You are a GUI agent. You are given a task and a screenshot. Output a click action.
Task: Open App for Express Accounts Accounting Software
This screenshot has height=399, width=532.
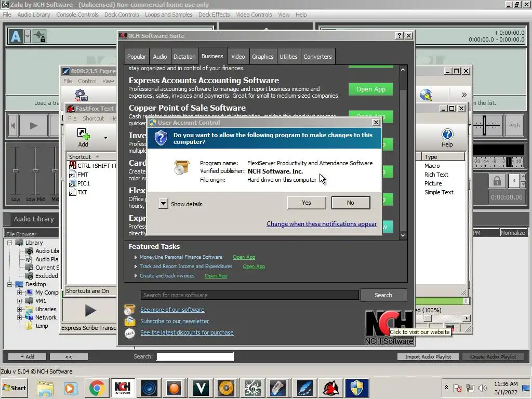(371, 89)
